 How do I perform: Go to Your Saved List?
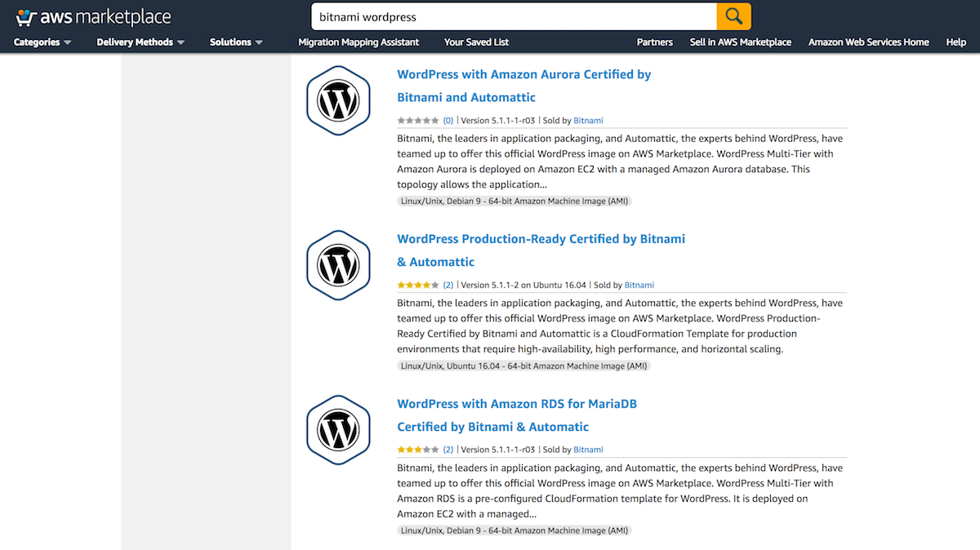[x=476, y=42]
